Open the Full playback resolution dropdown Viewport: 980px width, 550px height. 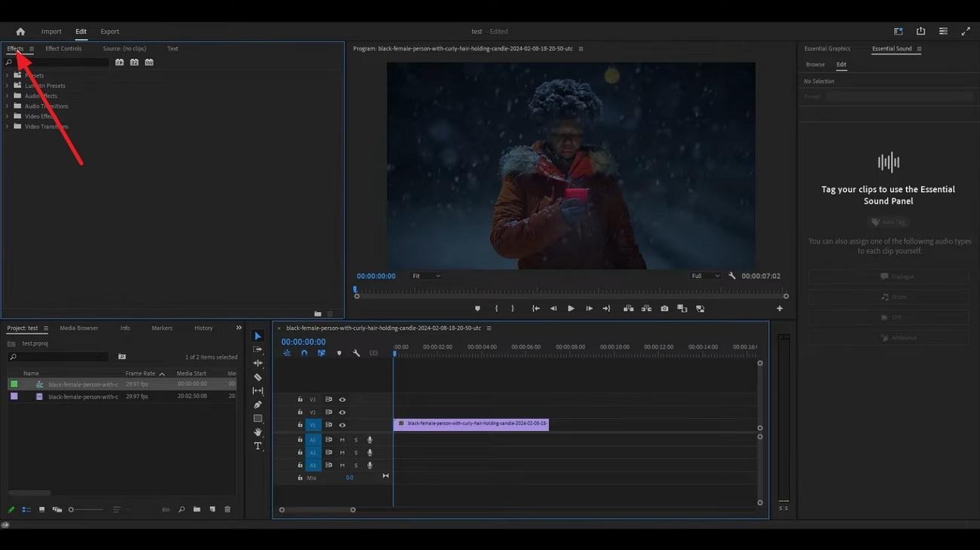(706, 276)
